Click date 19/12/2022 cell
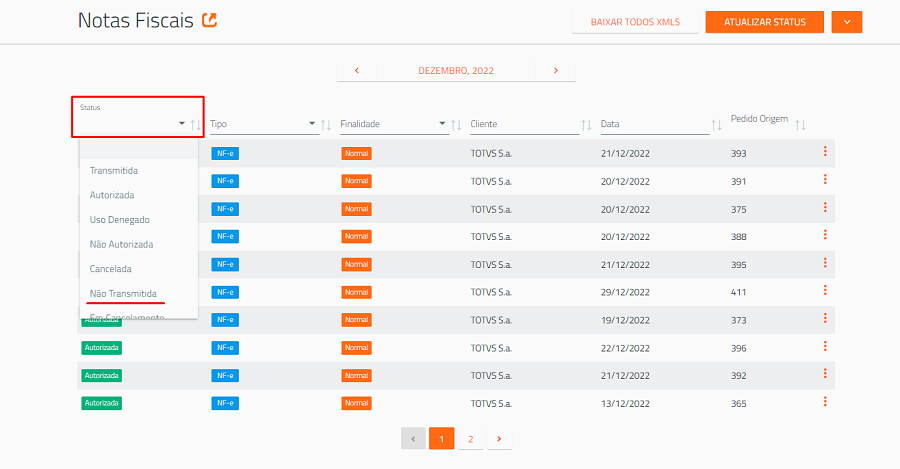The width and height of the screenshot is (900, 469). tap(625, 320)
